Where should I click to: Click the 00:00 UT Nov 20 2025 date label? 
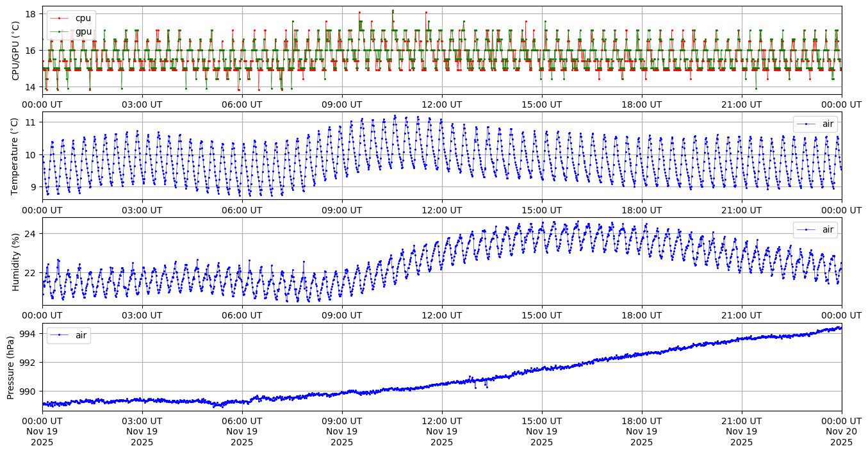[x=841, y=431]
